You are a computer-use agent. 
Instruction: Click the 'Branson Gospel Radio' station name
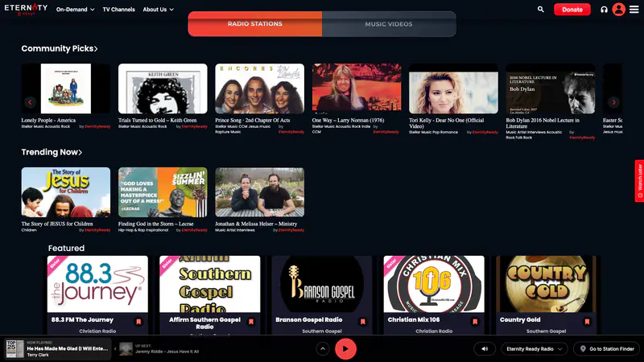[x=309, y=319]
